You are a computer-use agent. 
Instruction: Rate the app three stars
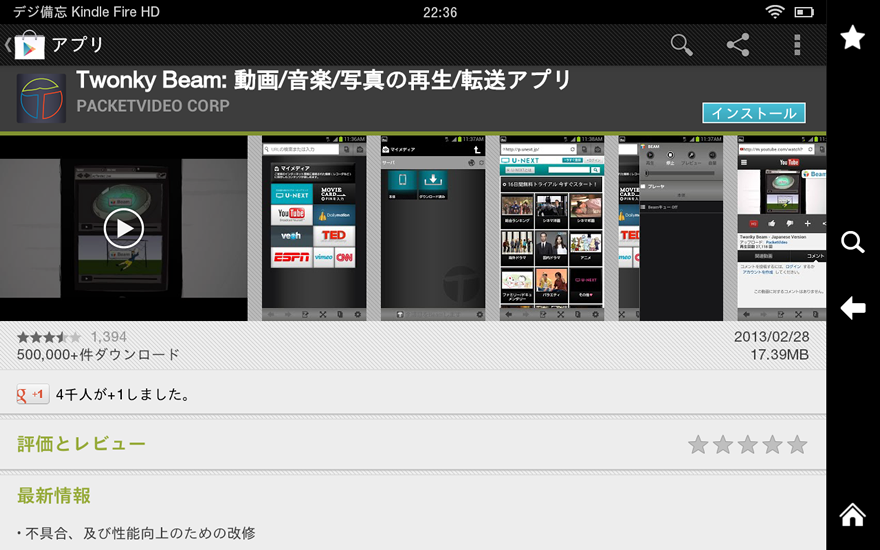tap(748, 444)
